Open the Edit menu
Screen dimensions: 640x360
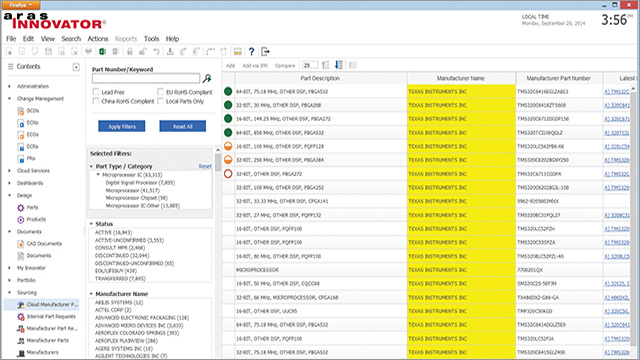[28, 39]
